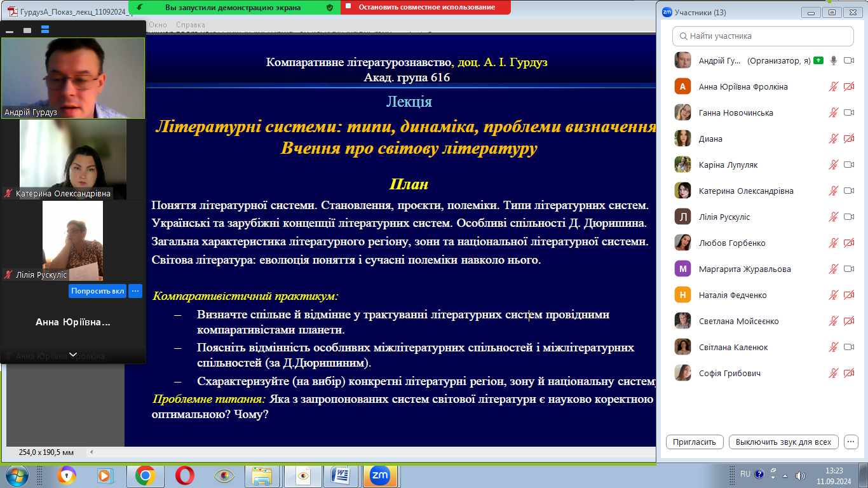The height and width of the screenshot is (488, 868).
Task: Expand video panel with the down chevron
Action: 73,355
